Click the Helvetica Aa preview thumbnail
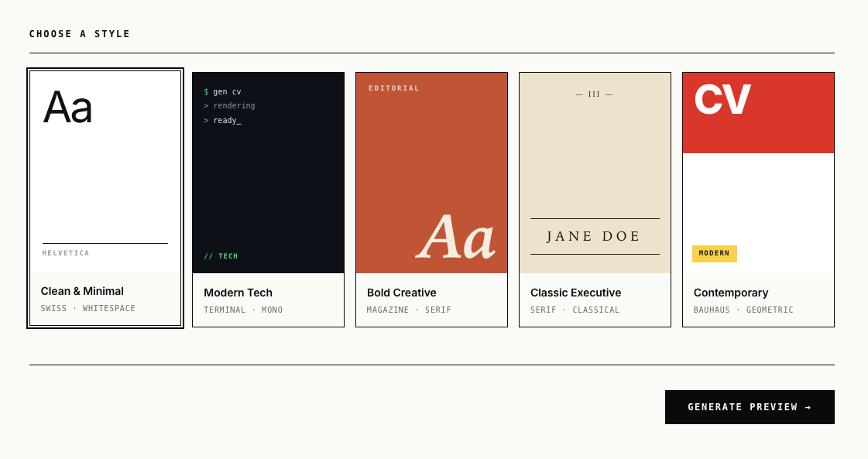Viewport: 868px width, 459px height. point(105,171)
